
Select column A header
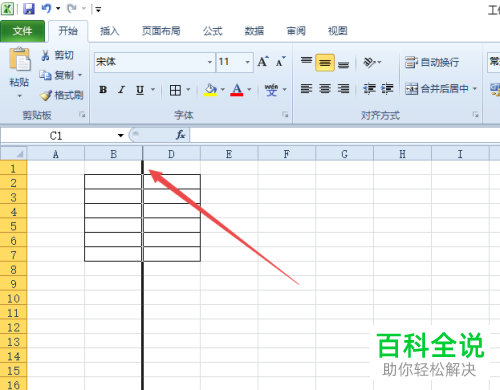(56, 154)
